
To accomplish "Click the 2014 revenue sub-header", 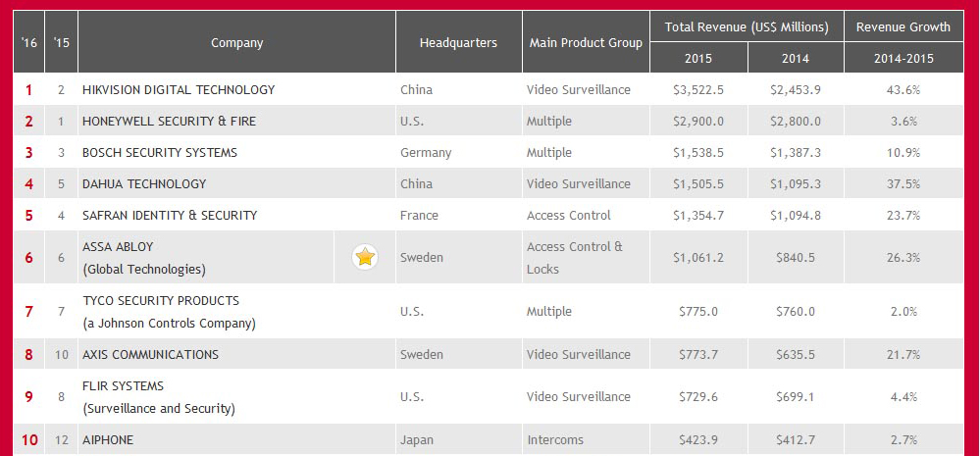I will [795, 59].
